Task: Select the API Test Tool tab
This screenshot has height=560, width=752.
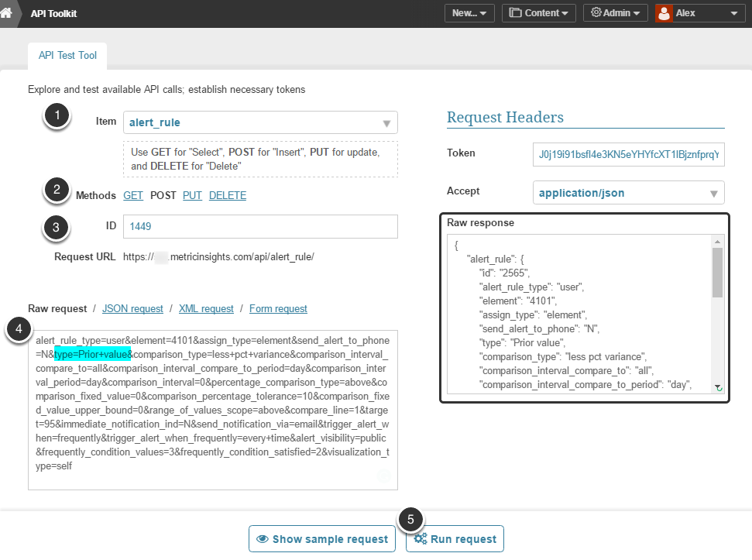Action: coord(67,56)
